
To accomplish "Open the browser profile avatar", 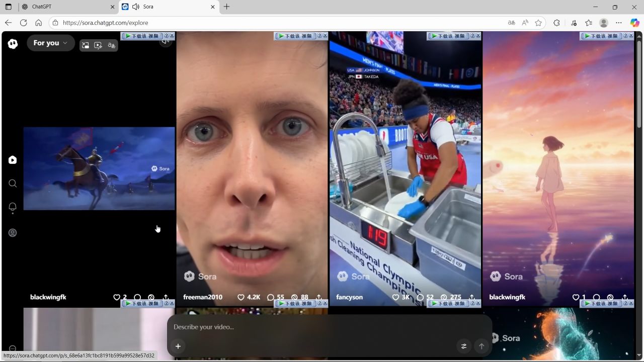I will pos(604,23).
